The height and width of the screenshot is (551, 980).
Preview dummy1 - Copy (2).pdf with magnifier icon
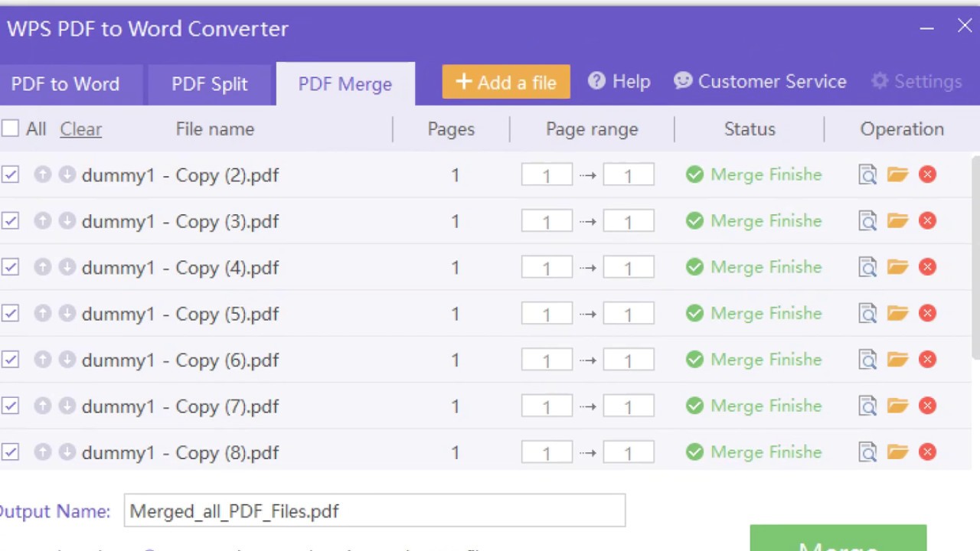click(x=867, y=175)
